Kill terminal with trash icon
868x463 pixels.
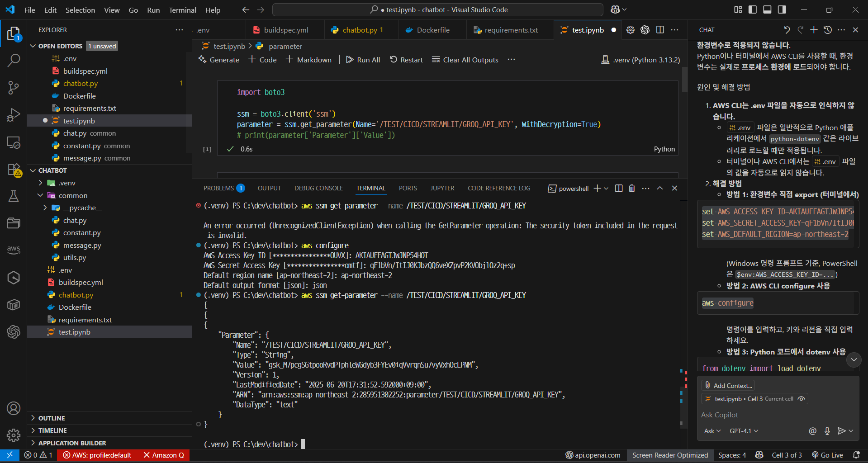coord(632,188)
